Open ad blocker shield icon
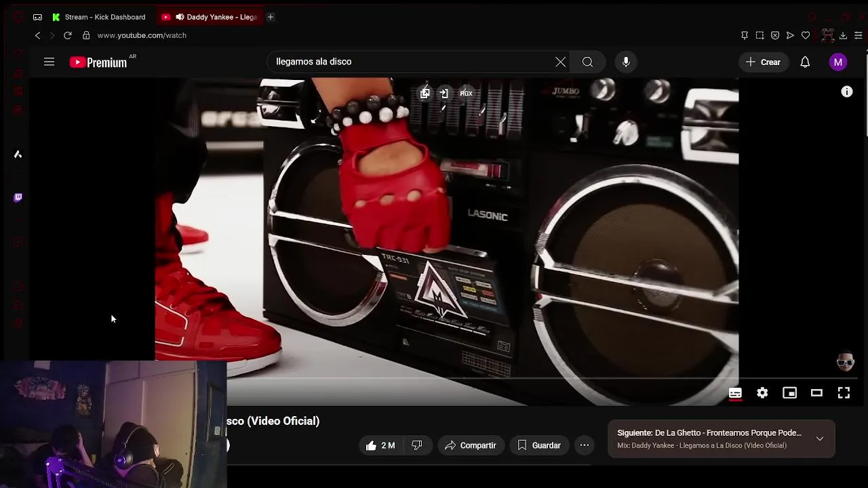This screenshot has width=868, height=488. click(x=775, y=35)
